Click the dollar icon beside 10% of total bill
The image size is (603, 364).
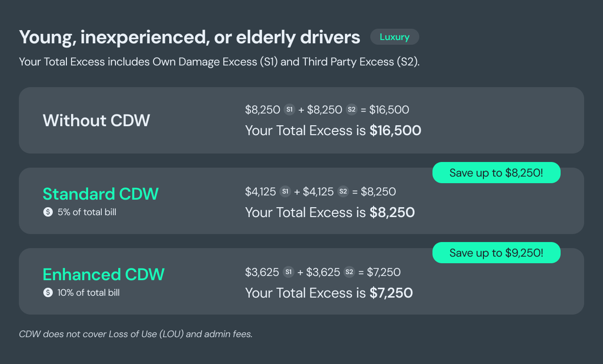(x=48, y=292)
